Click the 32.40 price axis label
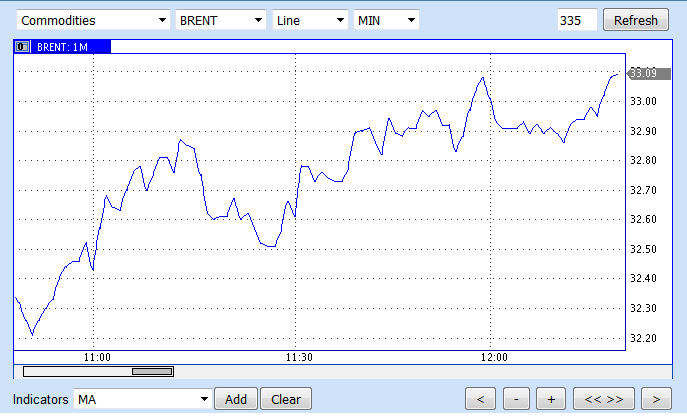687x420 pixels. coord(643,278)
